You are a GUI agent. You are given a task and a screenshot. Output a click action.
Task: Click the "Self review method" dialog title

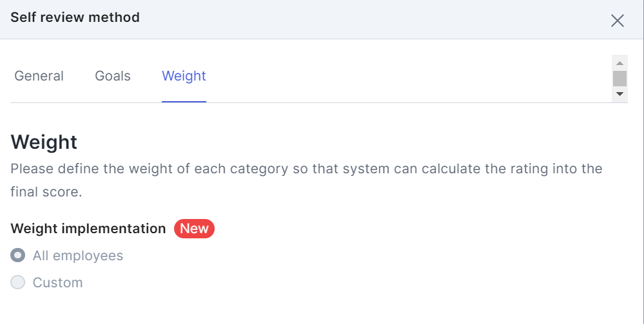(x=75, y=17)
